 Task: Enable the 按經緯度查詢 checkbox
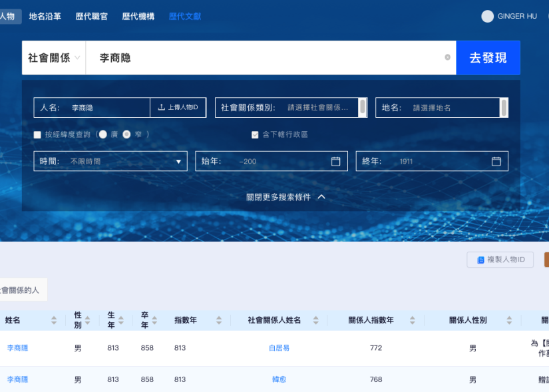(37, 134)
